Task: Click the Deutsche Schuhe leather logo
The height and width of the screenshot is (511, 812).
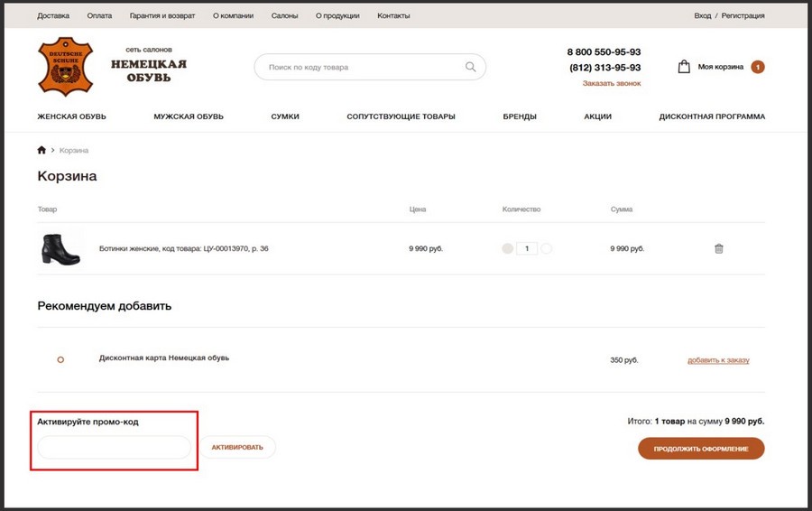Action: (x=66, y=66)
